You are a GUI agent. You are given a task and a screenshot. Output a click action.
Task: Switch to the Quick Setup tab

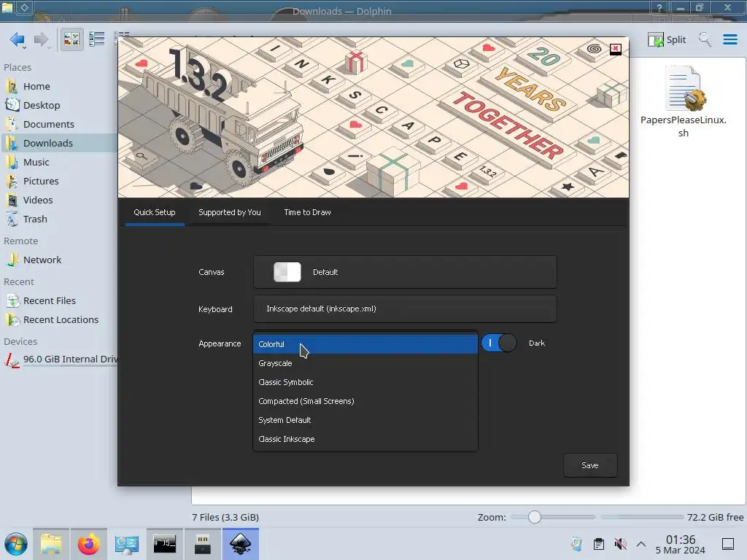pos(155,212)
